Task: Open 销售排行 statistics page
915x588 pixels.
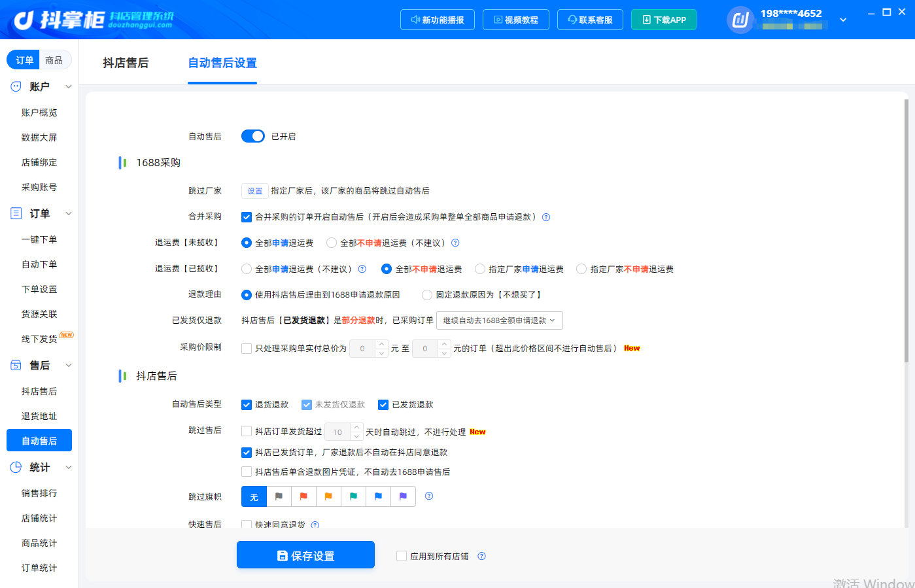Action: coord(39,493)
